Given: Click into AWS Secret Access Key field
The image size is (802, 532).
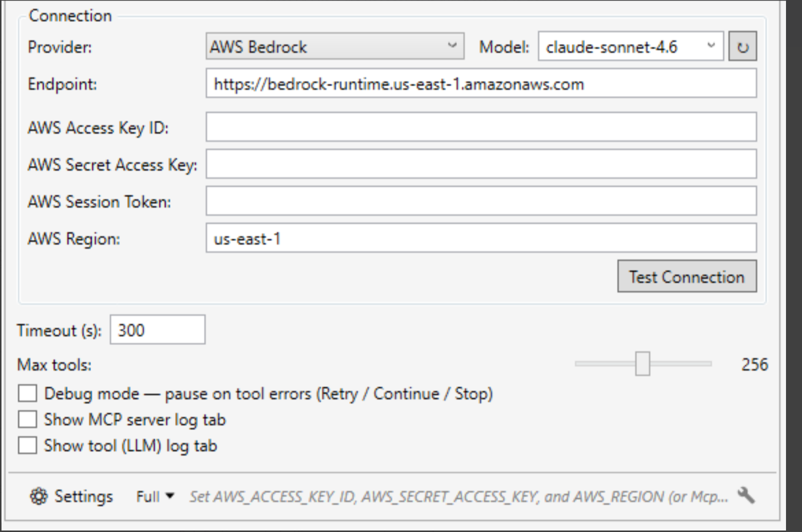Looking at the screenshot, I should (481, 164).
